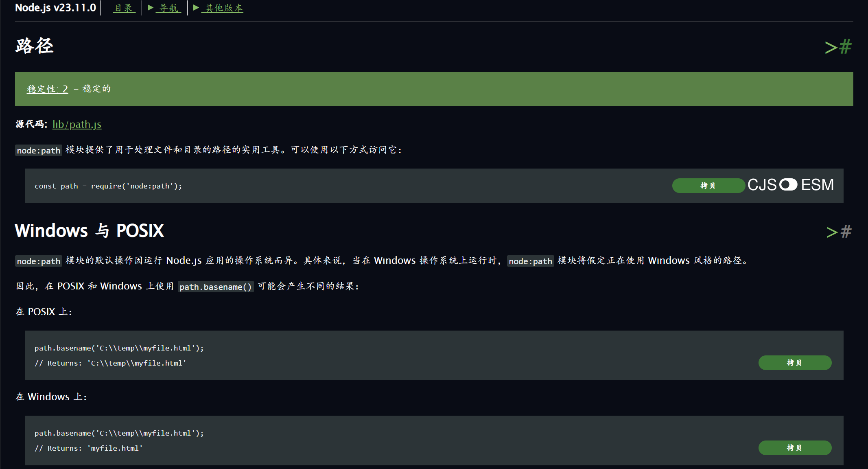868x469 pixels.
Task: Click the # anchor beside Windows 与 POSIX
Action: 845,231
